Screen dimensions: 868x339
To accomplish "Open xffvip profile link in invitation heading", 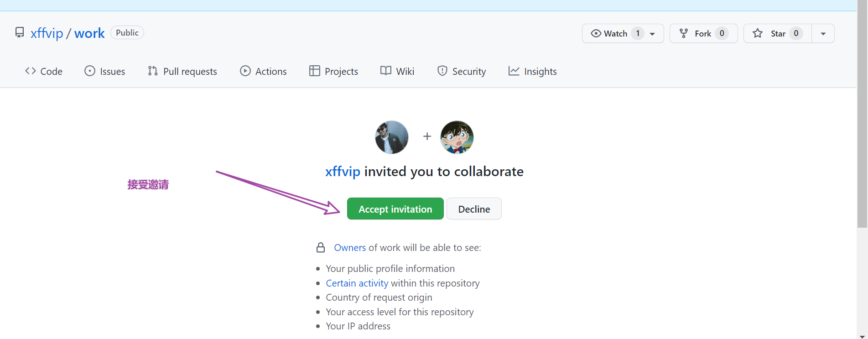I will pyautogui.click(x=343, y=172).
